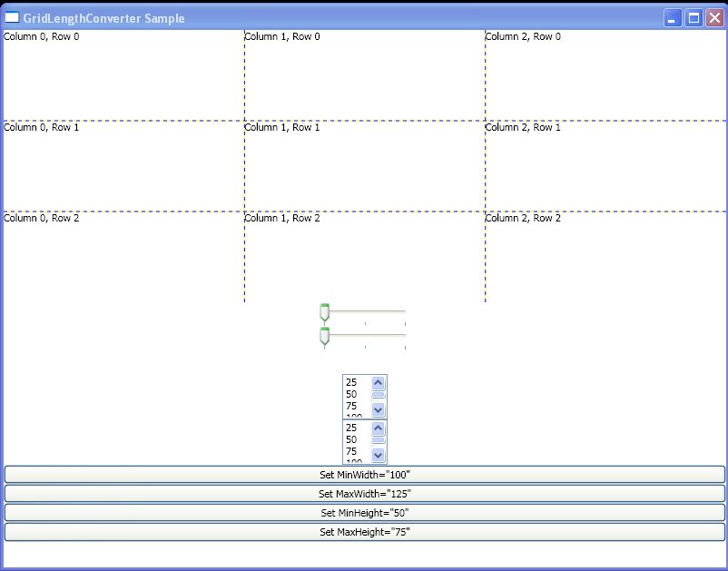Click the Set MaxWidth="125" button
728x571 pixels.
[365, 494]
